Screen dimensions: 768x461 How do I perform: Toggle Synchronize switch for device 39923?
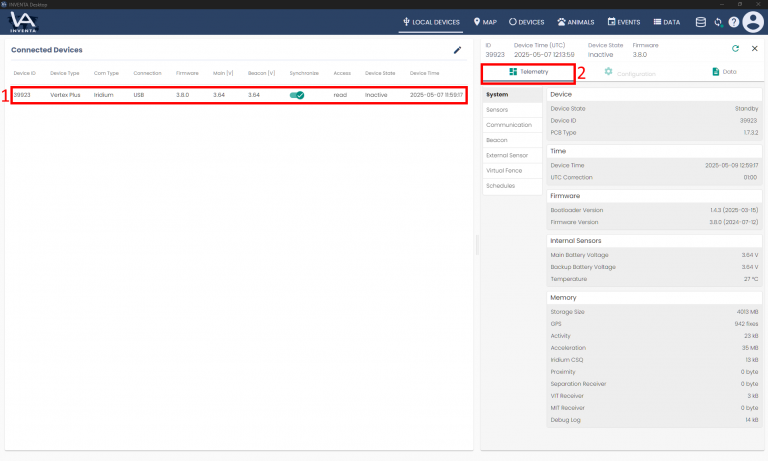pyautogui.click(x=297, y=95)
